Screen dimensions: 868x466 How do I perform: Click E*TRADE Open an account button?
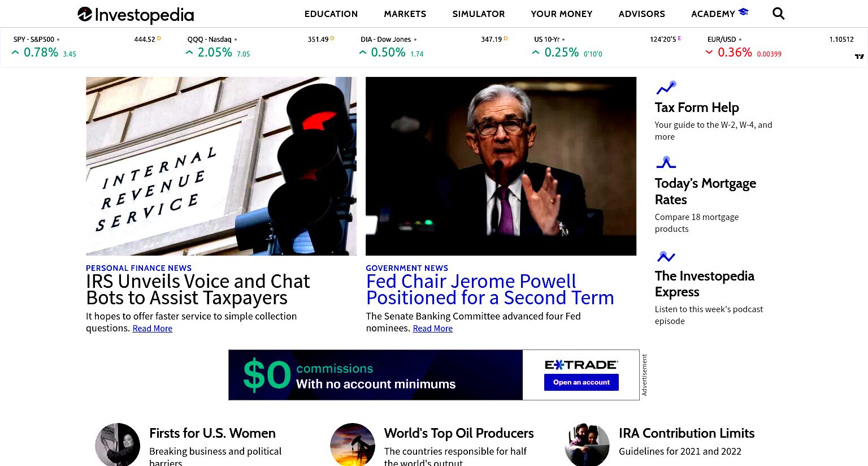coord(581,382)
